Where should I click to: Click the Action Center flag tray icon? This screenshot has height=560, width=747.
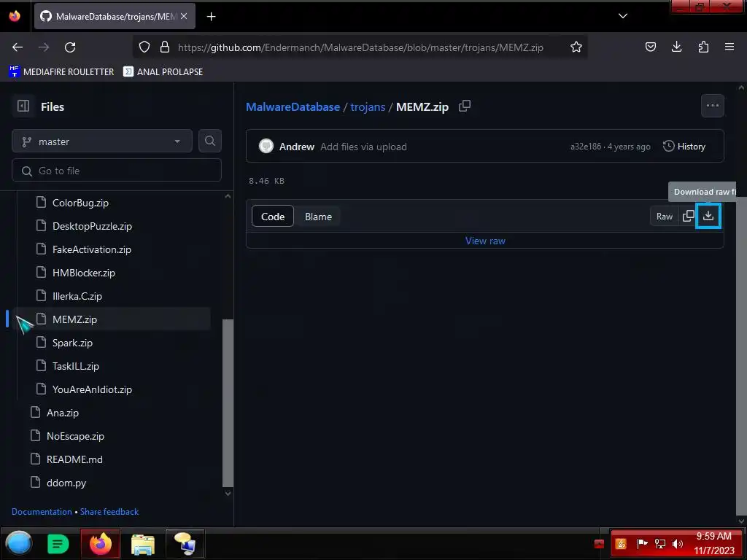(642, 544)
